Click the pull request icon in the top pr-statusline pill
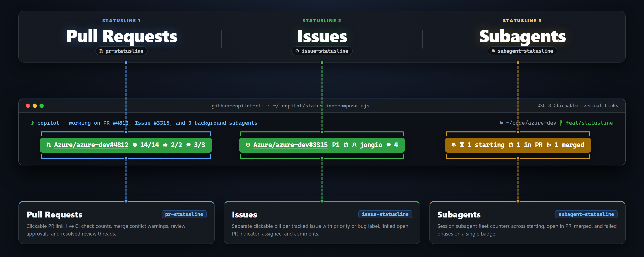Viewport: 644px width, 257px height. (101, 51)
